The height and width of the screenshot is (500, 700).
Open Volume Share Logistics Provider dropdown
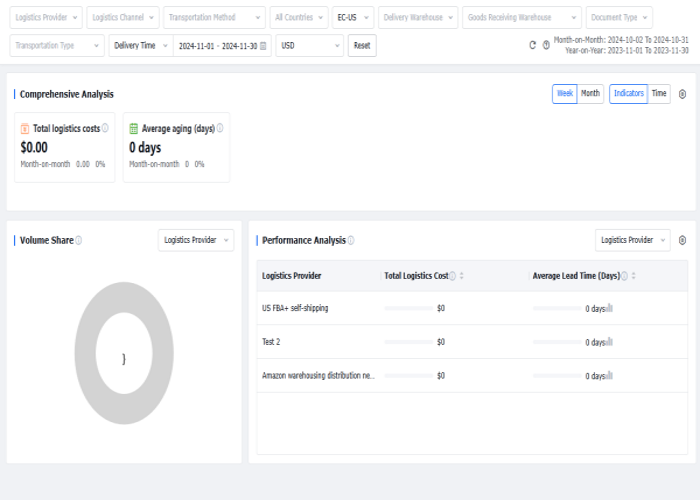pyautogui.click(x=196, y=240)
